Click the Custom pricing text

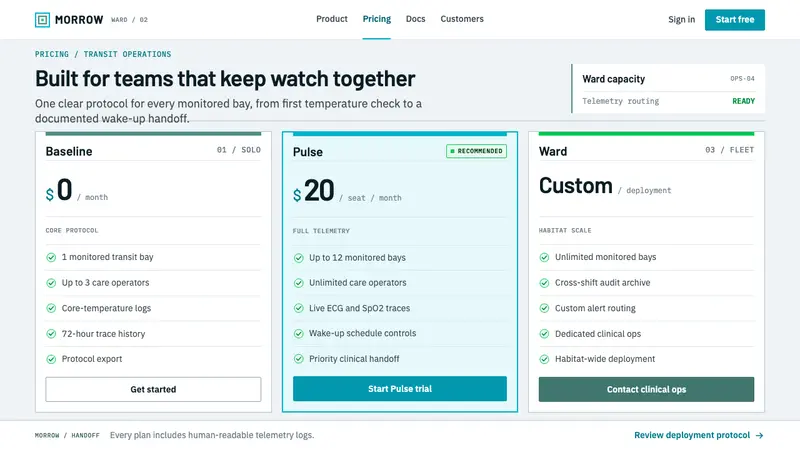[x=576, y=186]
